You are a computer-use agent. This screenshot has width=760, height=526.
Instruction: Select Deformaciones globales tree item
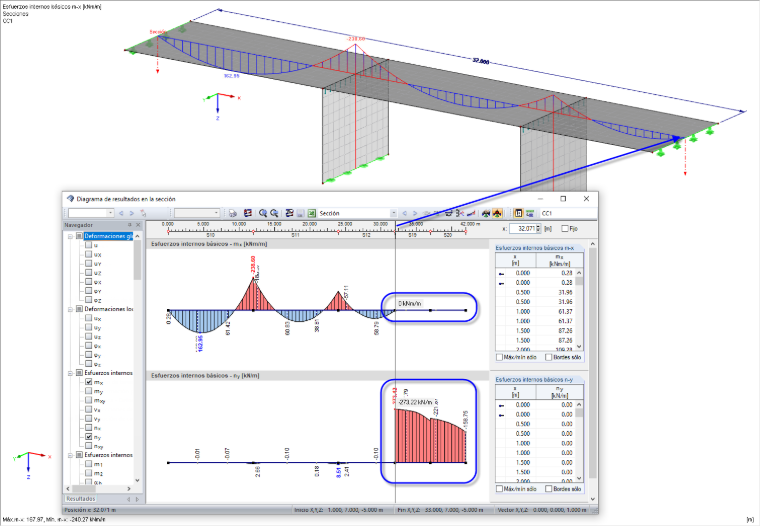[108, 236]
